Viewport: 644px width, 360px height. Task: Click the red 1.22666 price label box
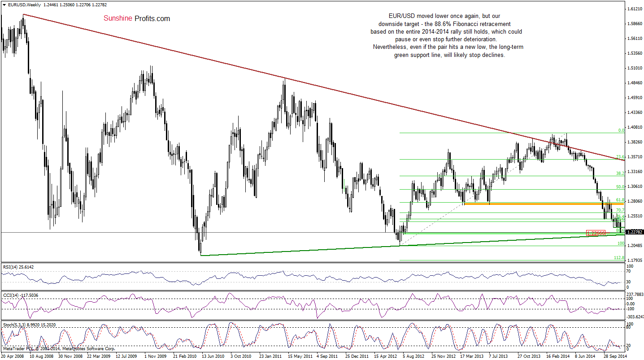(596, 233)
